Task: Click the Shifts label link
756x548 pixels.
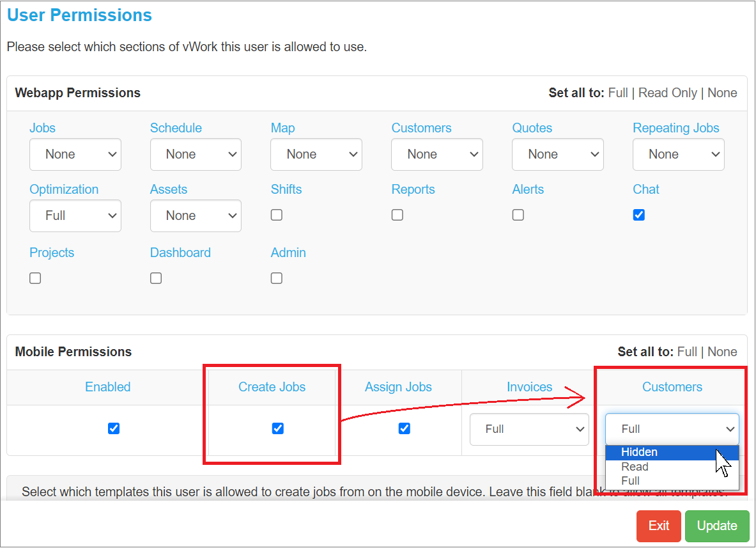Action: coord(286,189)
